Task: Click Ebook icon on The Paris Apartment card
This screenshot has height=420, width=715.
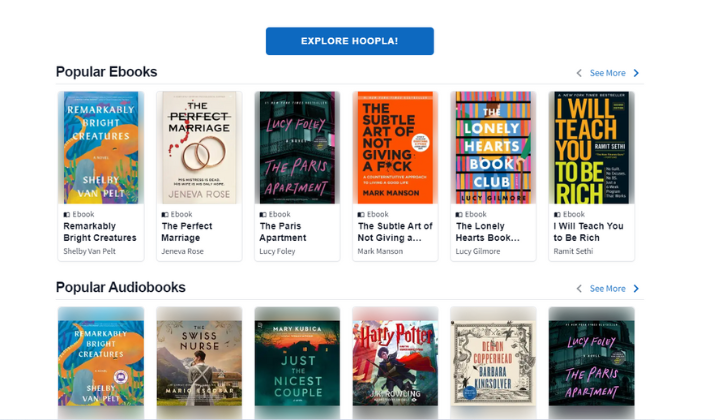Action: coord(263,214)
